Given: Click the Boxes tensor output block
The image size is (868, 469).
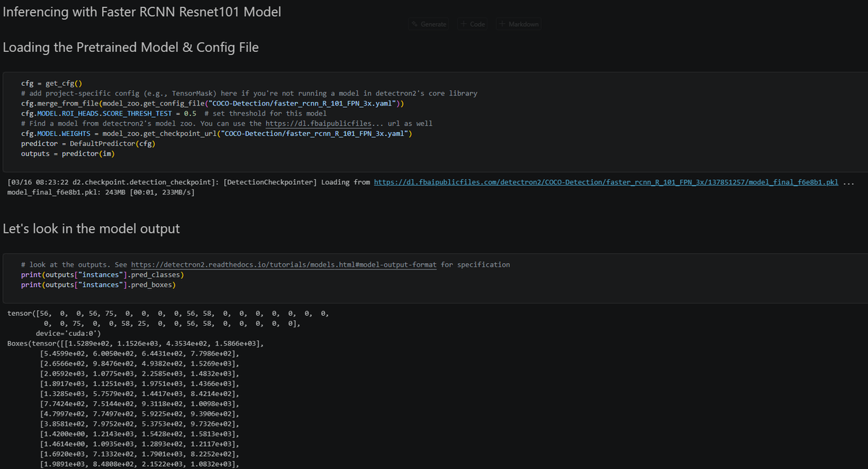Looking at the screenshot, I should coord(135,404).
